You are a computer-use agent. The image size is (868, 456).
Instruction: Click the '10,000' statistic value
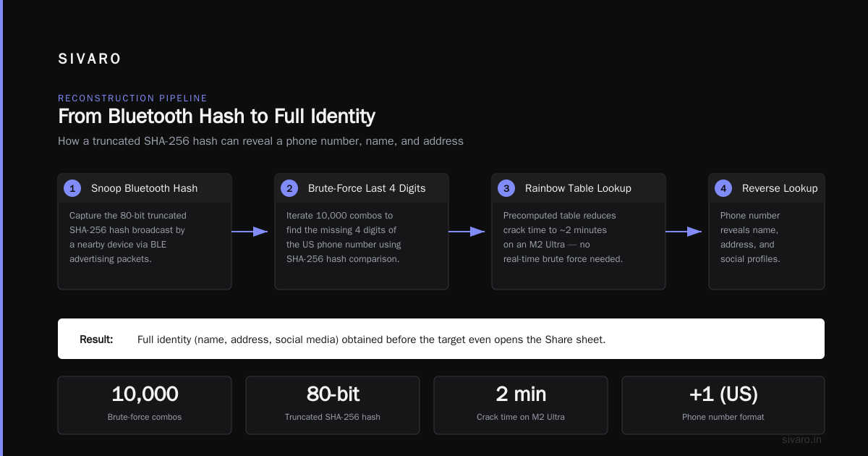coord(145,394)
